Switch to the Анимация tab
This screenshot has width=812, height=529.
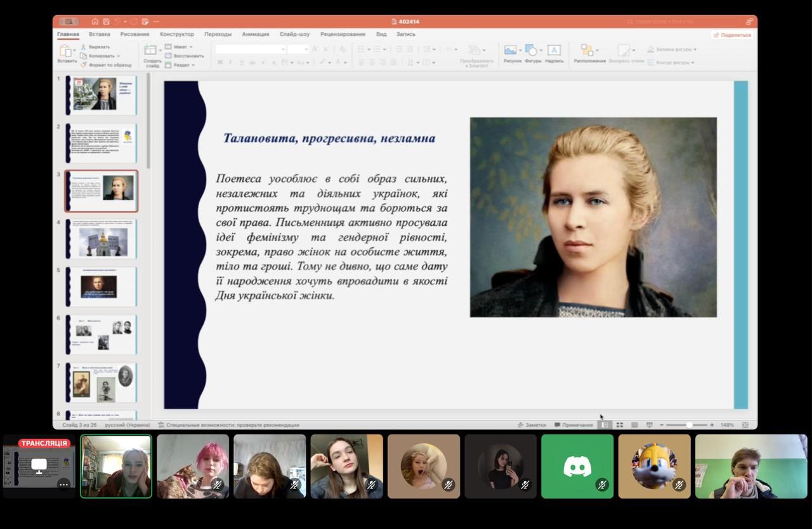tap(255, 34)
